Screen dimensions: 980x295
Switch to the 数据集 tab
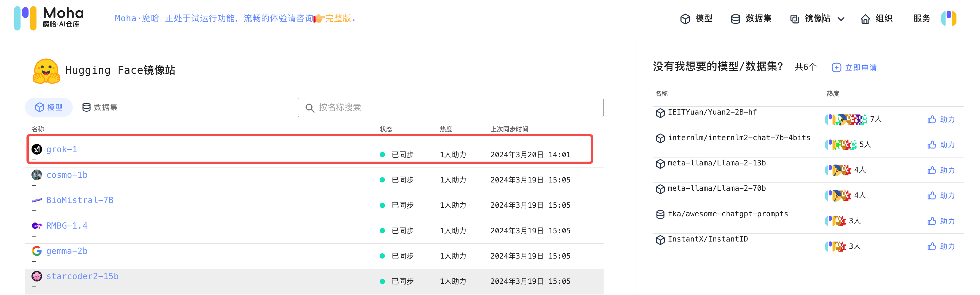click(x=100, y=108)
